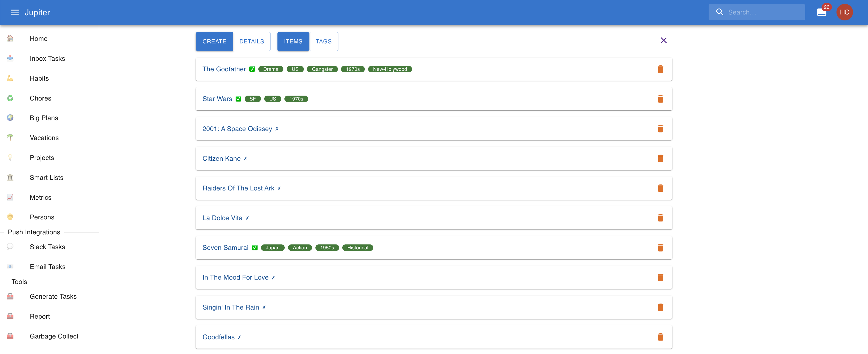This screenshot has width=868, height=354.
Task: Click the CREATE button
Action: 214,41
